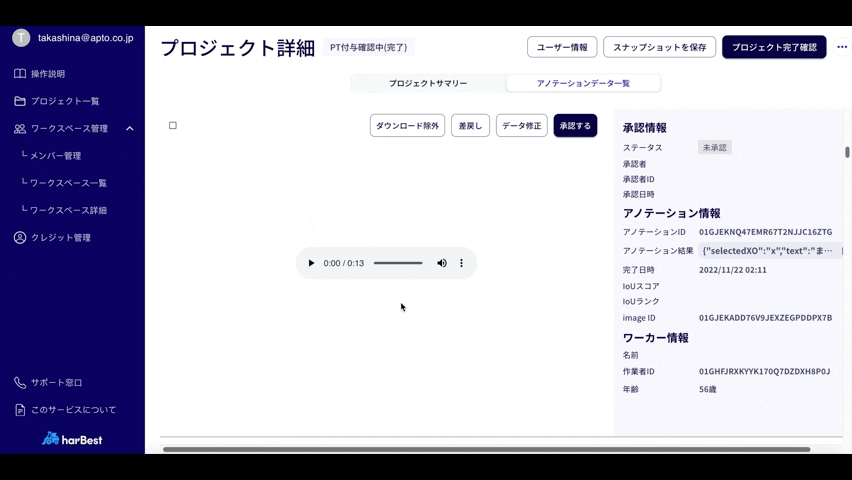Mute the audio player volume
Screen dimensions: 852x480
[x=442, y=263]
